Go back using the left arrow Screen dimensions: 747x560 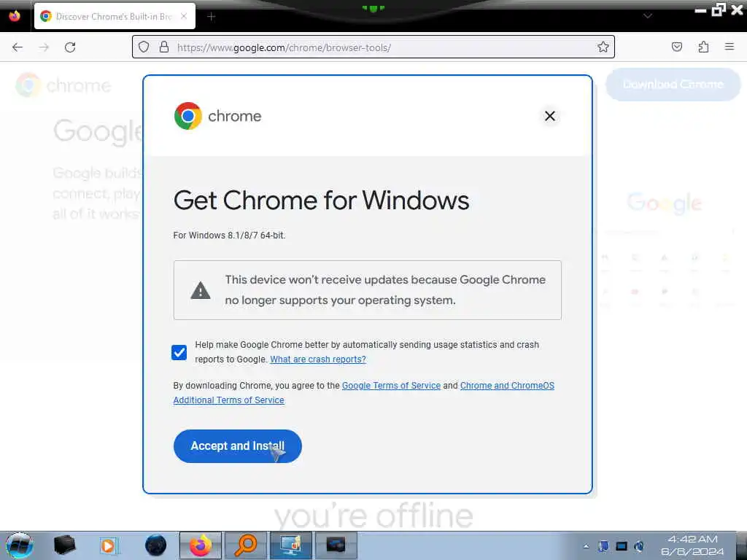(18, 47)
